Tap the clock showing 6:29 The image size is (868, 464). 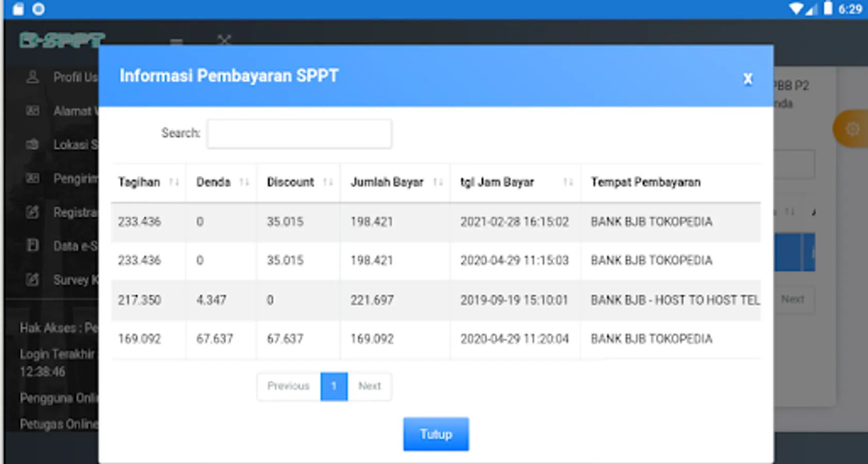[850, 9]
